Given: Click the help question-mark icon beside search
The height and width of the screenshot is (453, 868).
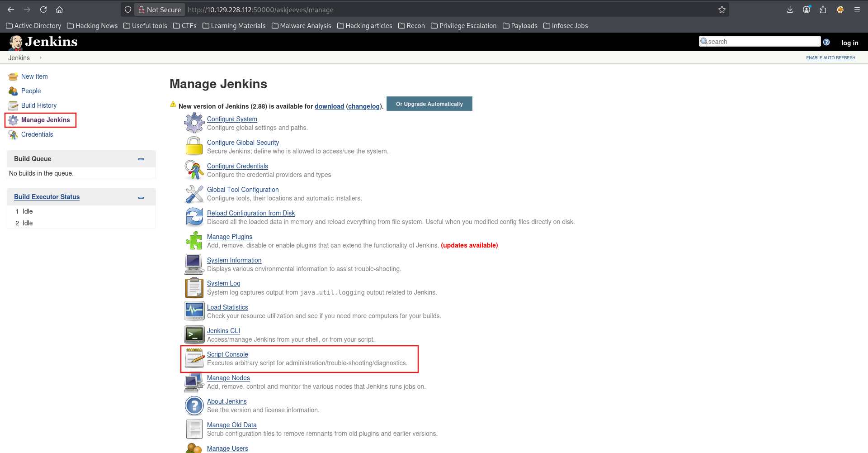Looking at the screenshot, I should 826,42.
